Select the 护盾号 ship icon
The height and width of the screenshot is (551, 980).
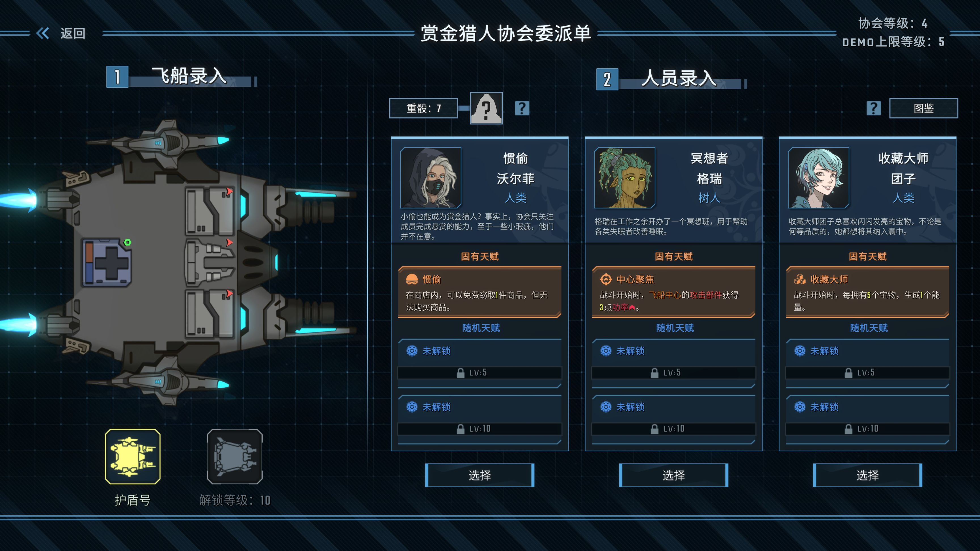(133, 456)
